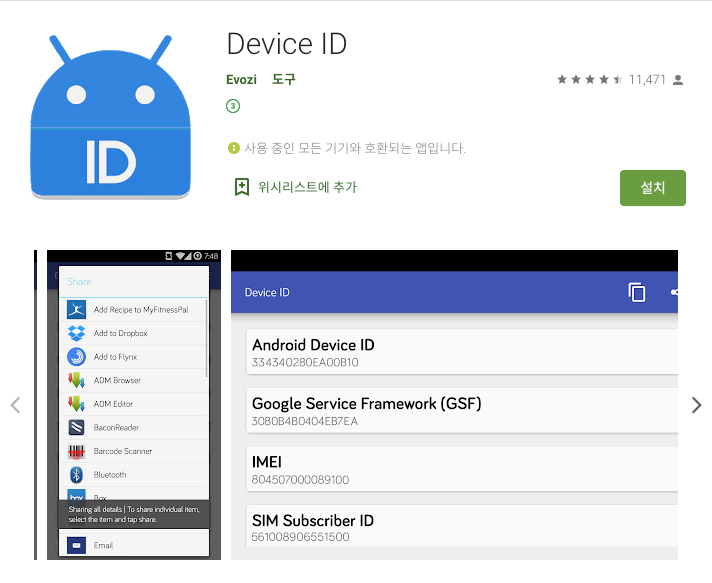The width and height of the screenshot is (712, 583).
Task: Click the Dropbox icon in Share list
Action: [76, 333]
